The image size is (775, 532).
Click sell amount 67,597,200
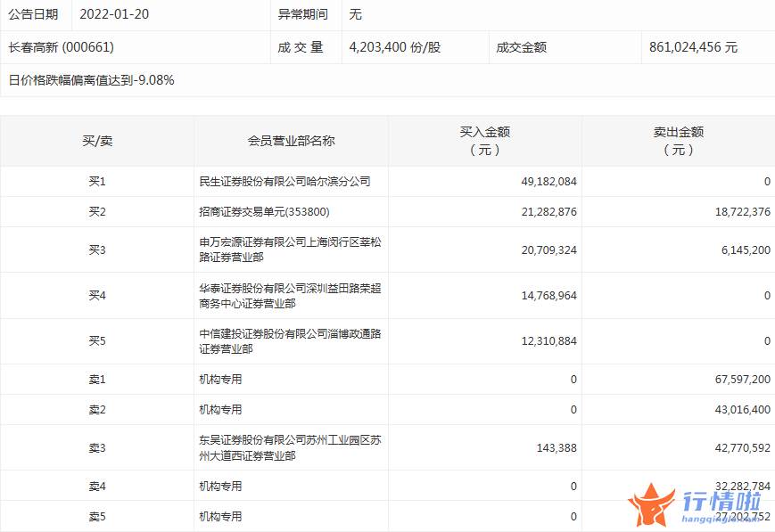coord(743,380)
